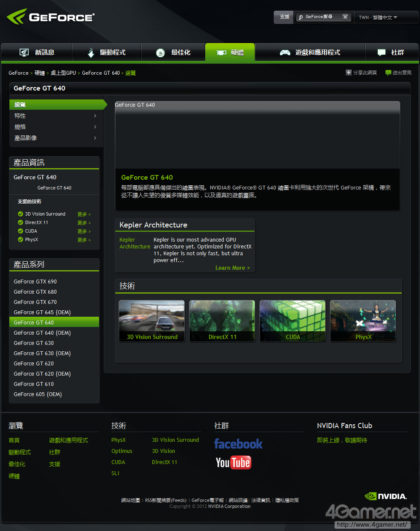
Task: Click Learn More under Kepler Architecture
Action: pos(233,268)
